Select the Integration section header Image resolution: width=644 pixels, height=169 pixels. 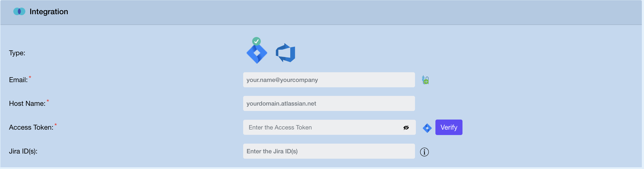(x=49, y=11)
